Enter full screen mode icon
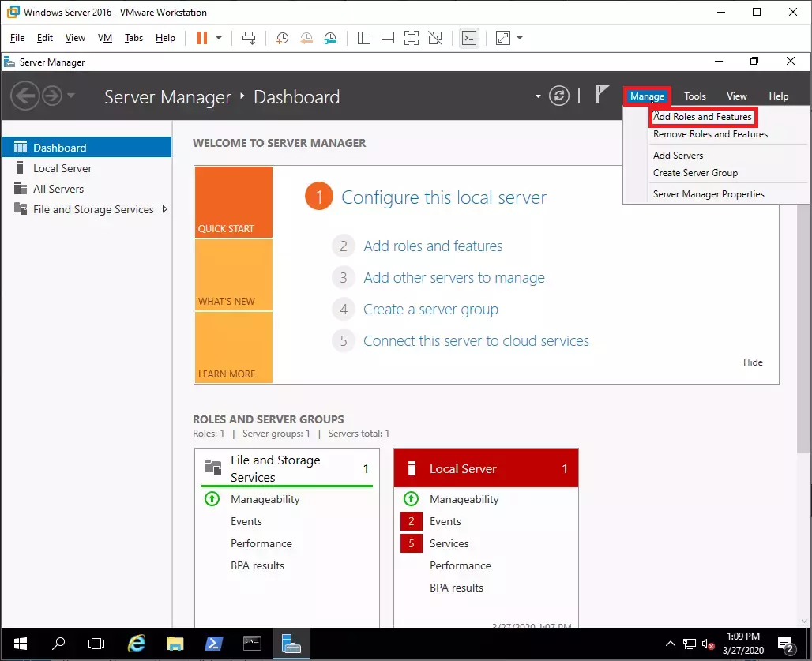This screenshot has width=812, height=661. tap(412, 38)
